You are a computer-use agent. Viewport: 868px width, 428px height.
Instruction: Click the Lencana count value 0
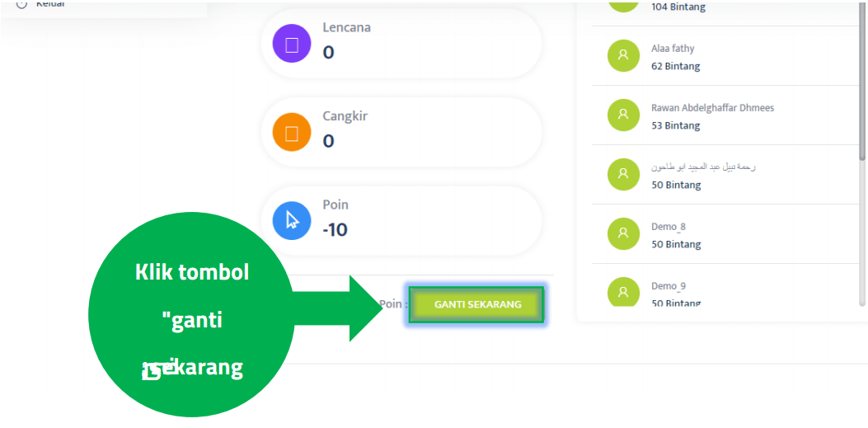pyautogui.click(x=328, y=53)
